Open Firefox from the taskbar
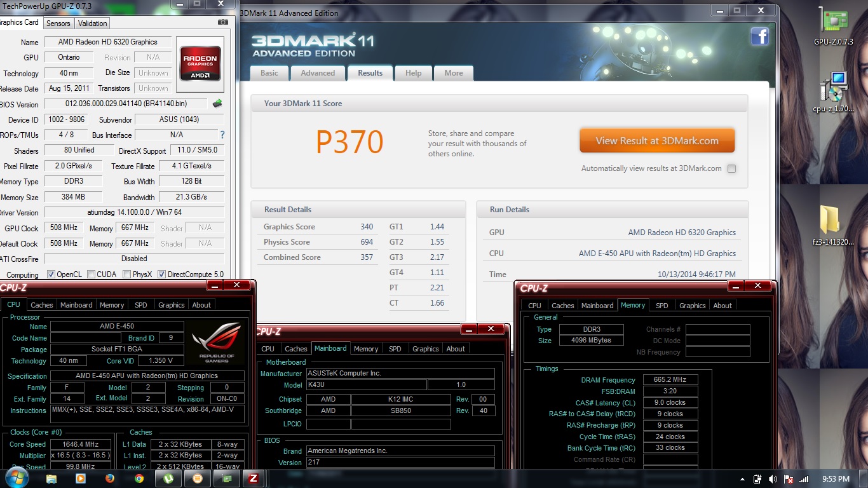Screen dimensions: 868x488 [x=110, y=478]
